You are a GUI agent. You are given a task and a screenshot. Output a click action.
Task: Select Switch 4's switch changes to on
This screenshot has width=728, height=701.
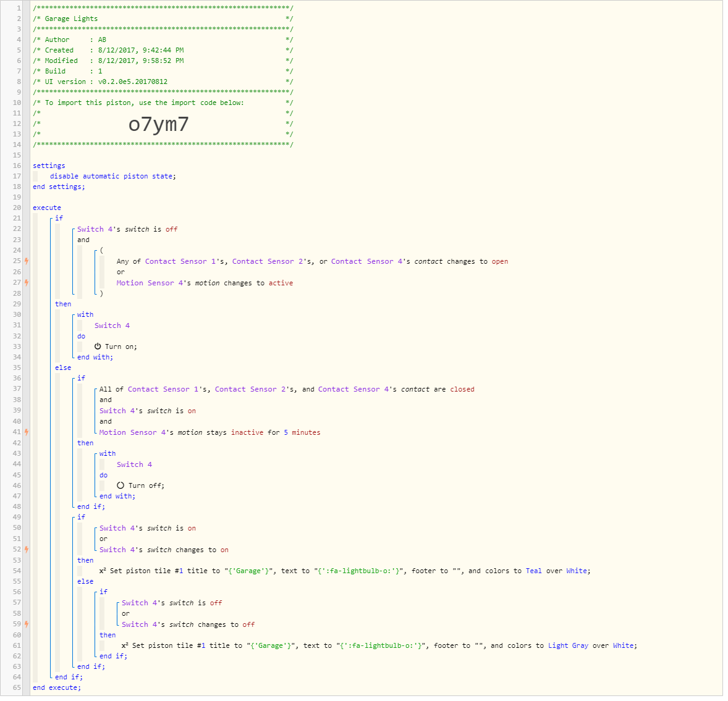coord(164,551)
